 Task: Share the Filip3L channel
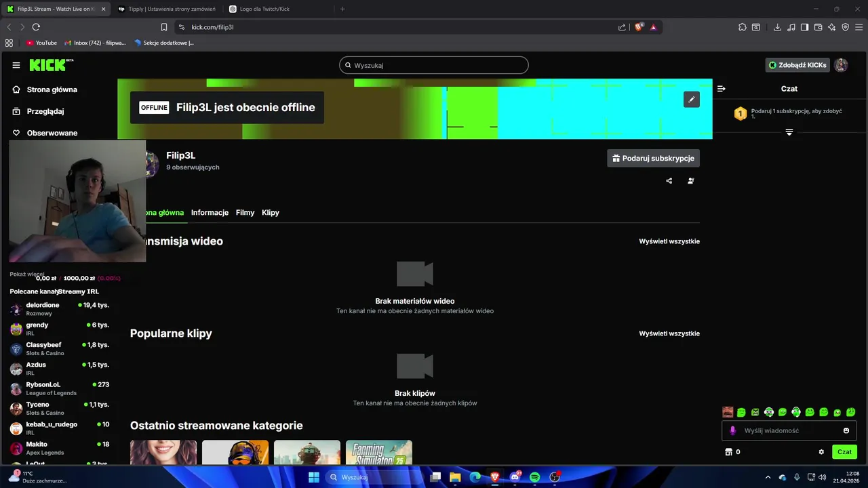669,181
